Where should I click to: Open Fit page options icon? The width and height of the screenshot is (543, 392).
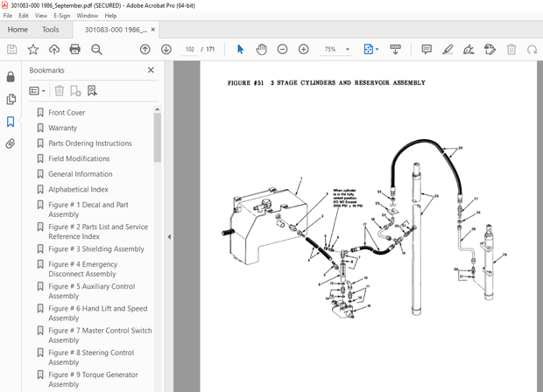click(370, 50)
